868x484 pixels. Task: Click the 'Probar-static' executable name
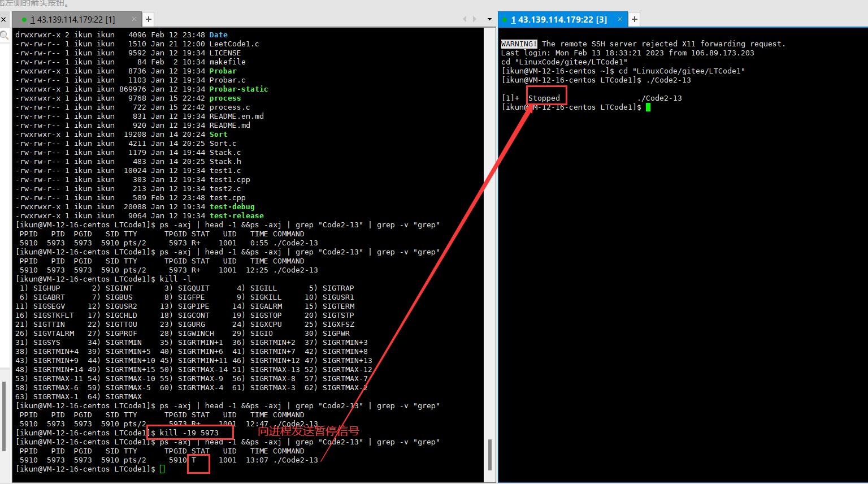(x=239, y=89)
